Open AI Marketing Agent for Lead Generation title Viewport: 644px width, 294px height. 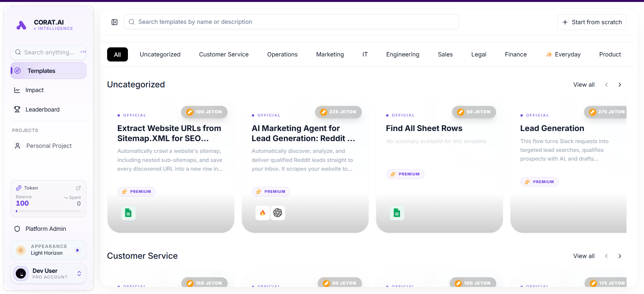303,133
